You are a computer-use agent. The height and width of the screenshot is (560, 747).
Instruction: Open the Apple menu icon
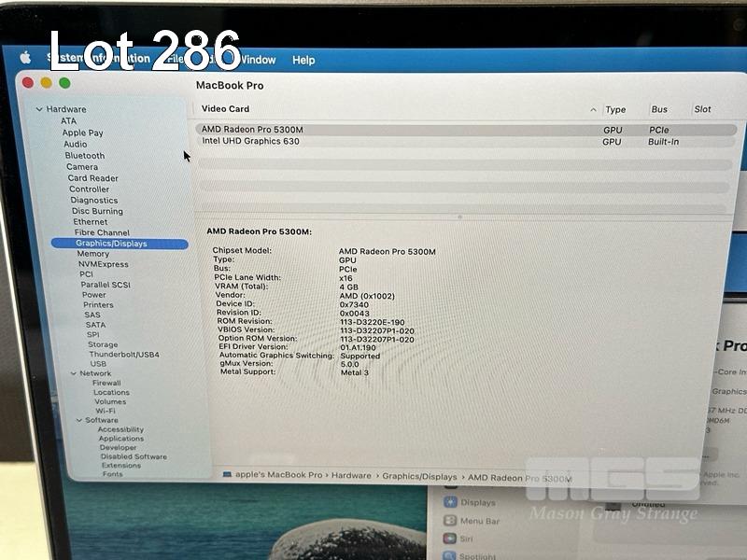[x=26, y=58]
